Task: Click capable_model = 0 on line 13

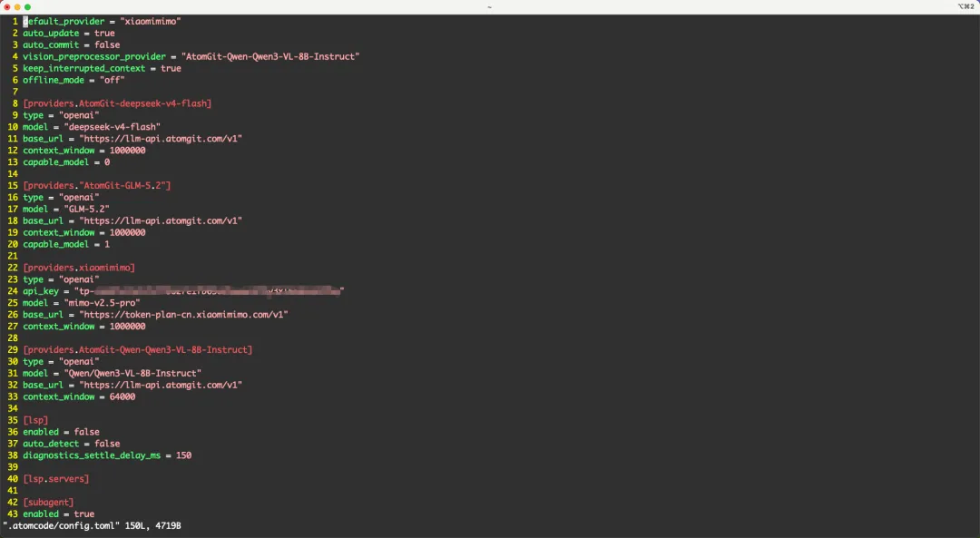Action: coord(66,162)
